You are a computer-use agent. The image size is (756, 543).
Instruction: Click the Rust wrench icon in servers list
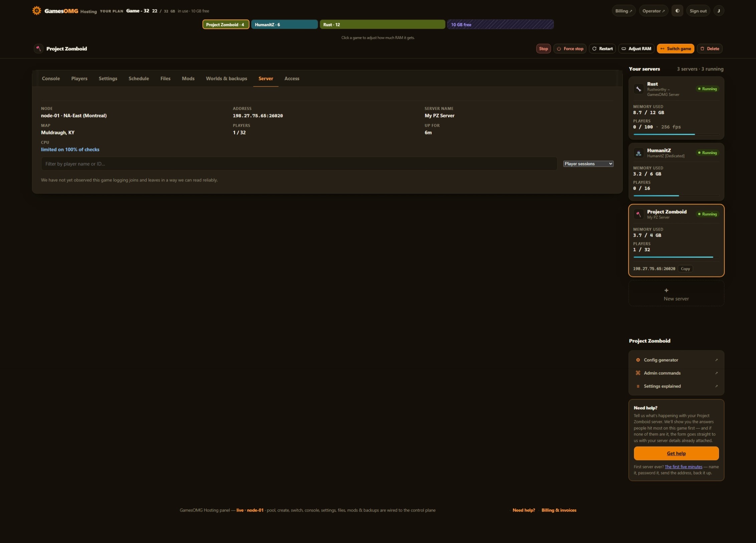tap(638, 89)
